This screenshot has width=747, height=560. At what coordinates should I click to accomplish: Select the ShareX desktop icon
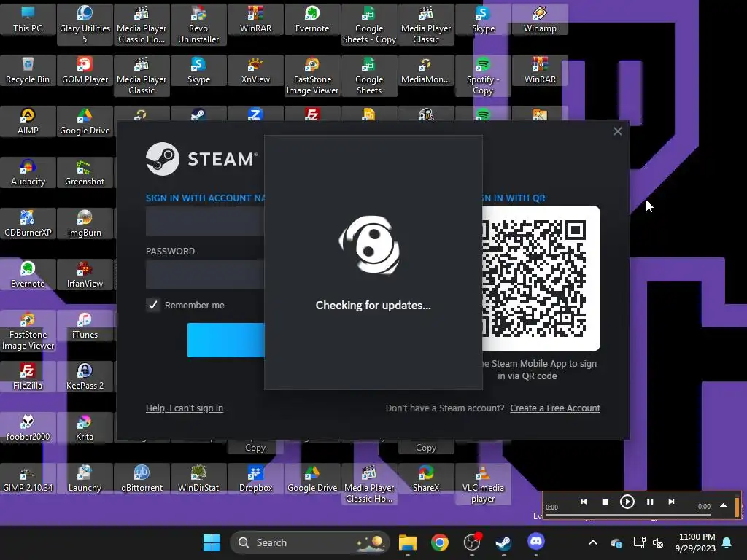pyautogui.click(x=426, y=478)
